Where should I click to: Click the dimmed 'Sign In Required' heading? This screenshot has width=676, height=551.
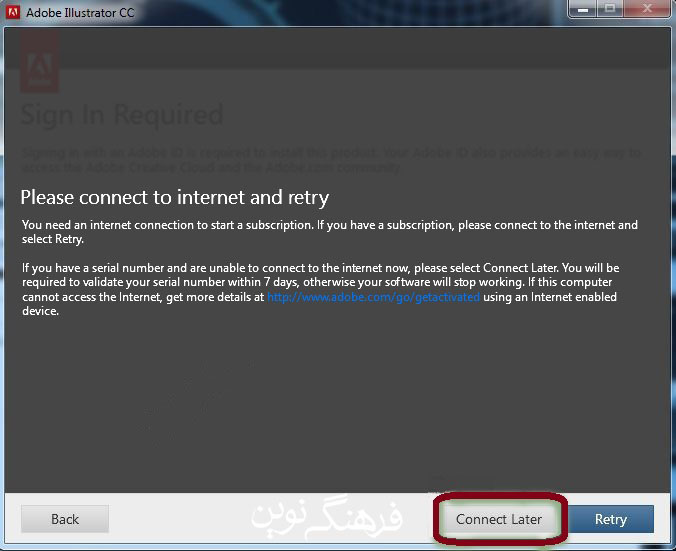[122, 115]
